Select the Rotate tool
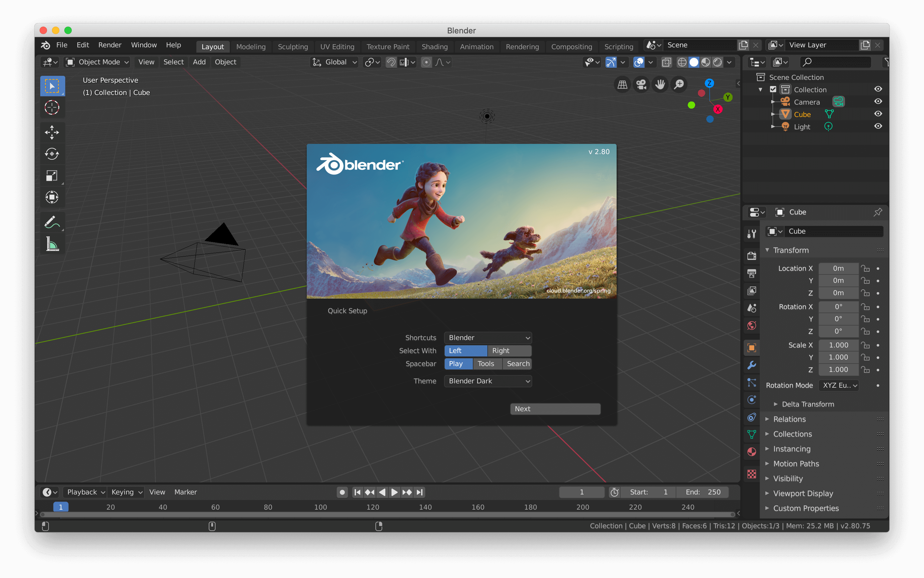Viewport: 924px width, 578px height. point(52,154)
